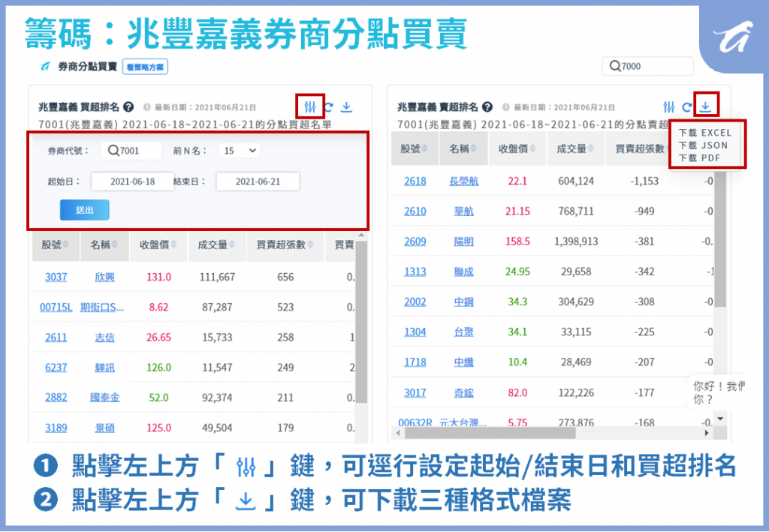
Task: Click magnifier icon in 券商代號 field
Action: [x=113, y=150]
